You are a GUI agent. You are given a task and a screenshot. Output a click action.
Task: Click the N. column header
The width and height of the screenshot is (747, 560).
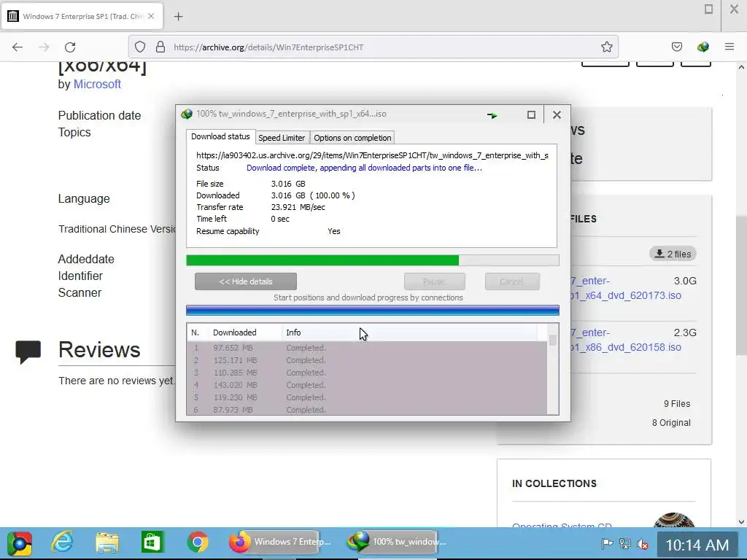196,332
